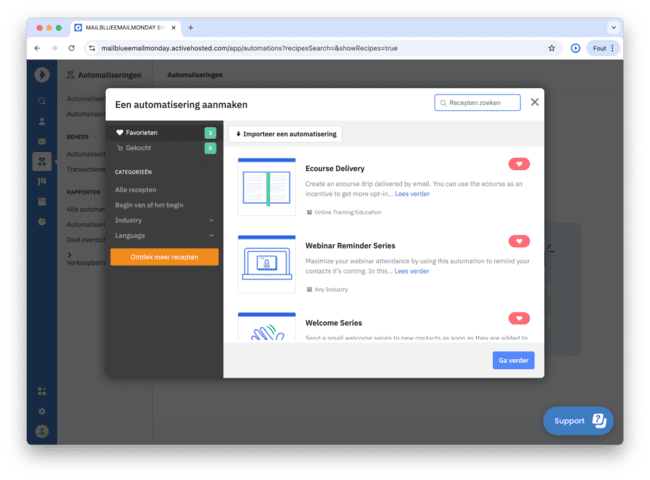This screenshot has height=480, width=650.
Task: Open the Contacts sidebar icon
Action: click(42, 121)
